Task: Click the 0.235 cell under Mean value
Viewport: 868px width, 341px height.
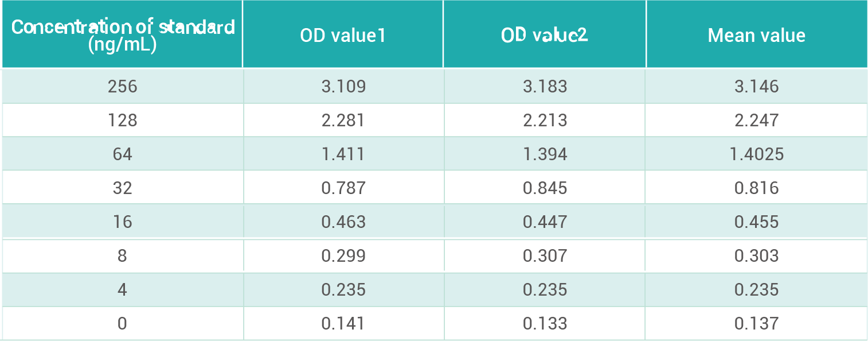Action: click(756, 289)
